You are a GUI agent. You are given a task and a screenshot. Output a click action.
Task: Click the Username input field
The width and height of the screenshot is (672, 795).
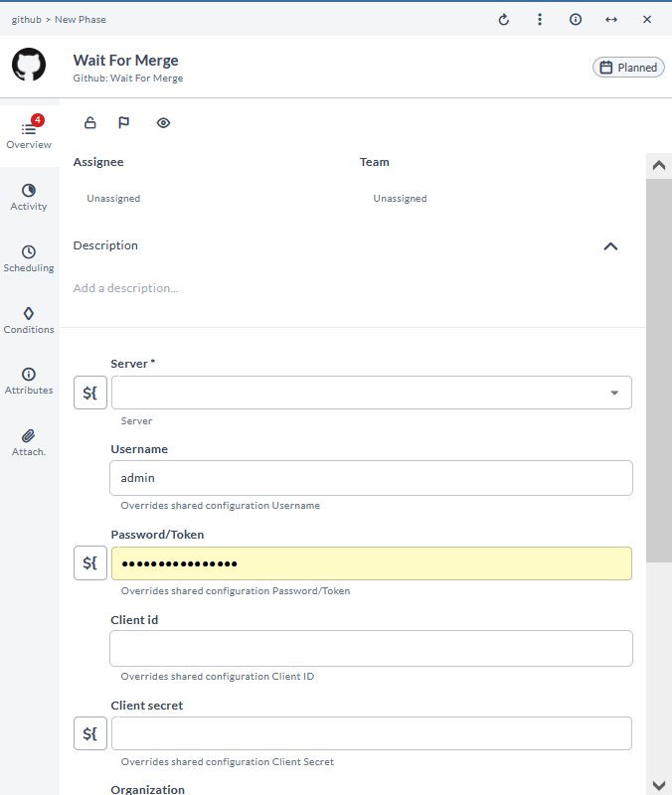(x=371, y=478)
